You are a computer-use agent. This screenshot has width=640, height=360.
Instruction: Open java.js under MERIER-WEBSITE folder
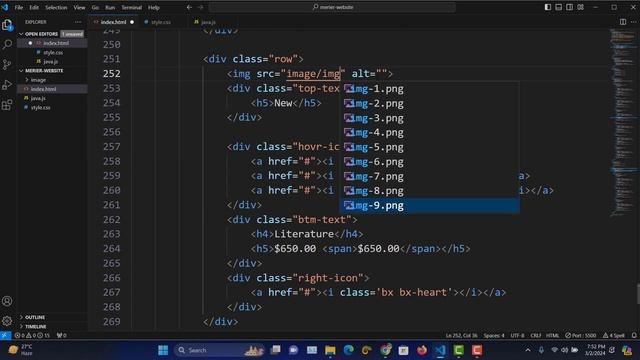click(x=38, y=98)
